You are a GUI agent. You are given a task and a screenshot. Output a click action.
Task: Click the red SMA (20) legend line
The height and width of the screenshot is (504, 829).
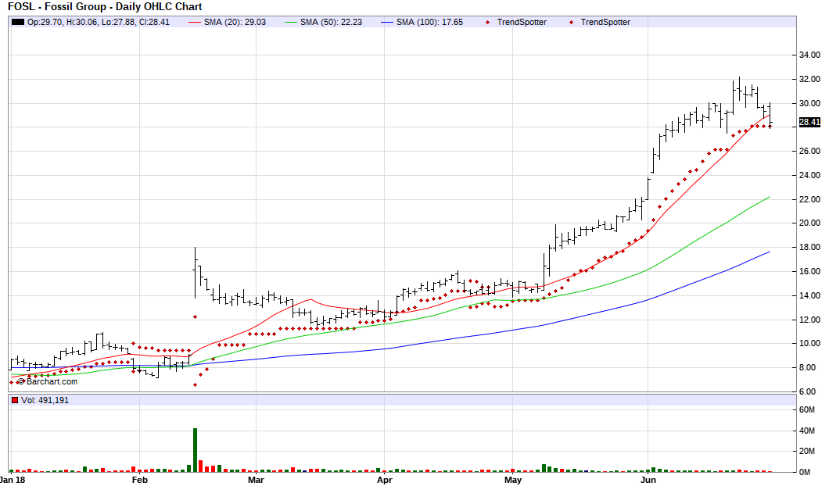pyautogui.click(x=195, y=22)
